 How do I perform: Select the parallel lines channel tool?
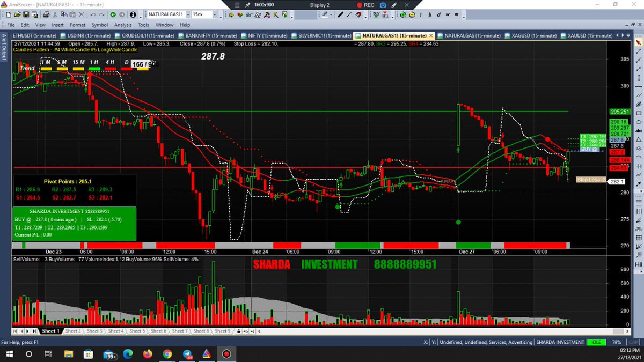tap(638, 95)
